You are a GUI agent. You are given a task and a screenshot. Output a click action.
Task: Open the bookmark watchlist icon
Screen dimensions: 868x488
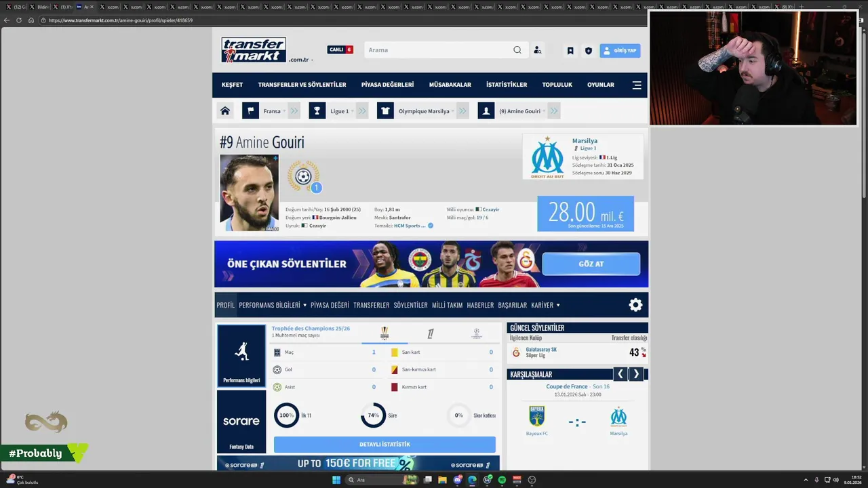570,50
